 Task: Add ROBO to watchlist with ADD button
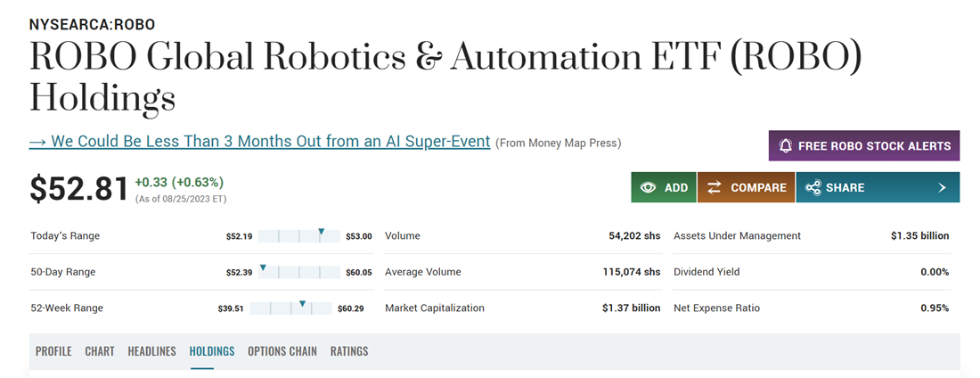tap(664, 187)
